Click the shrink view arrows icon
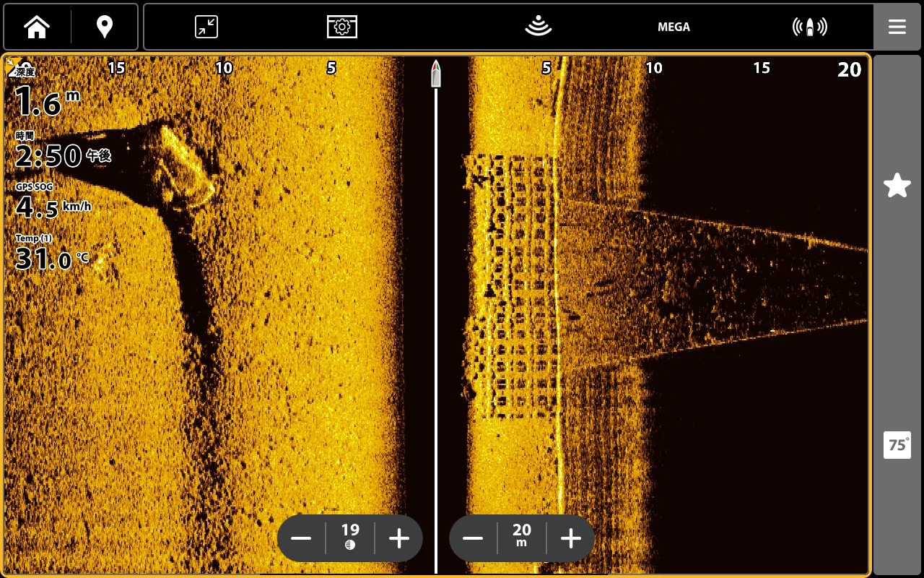 [x=206, y=27]
